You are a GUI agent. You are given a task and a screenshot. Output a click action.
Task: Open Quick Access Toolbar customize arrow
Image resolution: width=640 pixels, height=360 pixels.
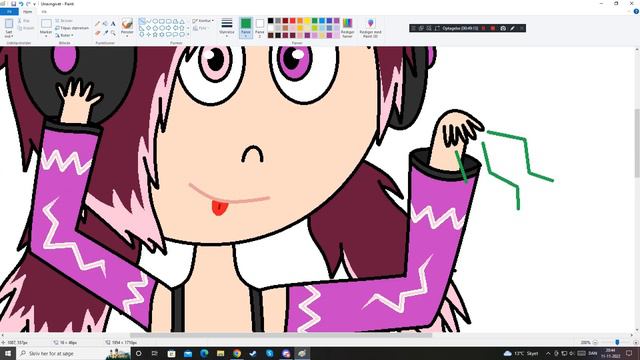click(35, 4)
